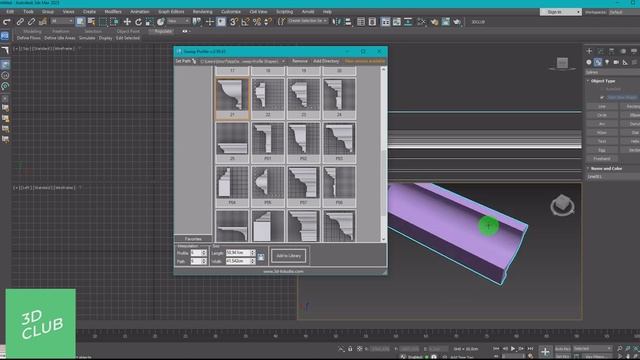Switch to the Object Paint ribbon tab
The height and width of the screenshot is (360, 640).
128,31
